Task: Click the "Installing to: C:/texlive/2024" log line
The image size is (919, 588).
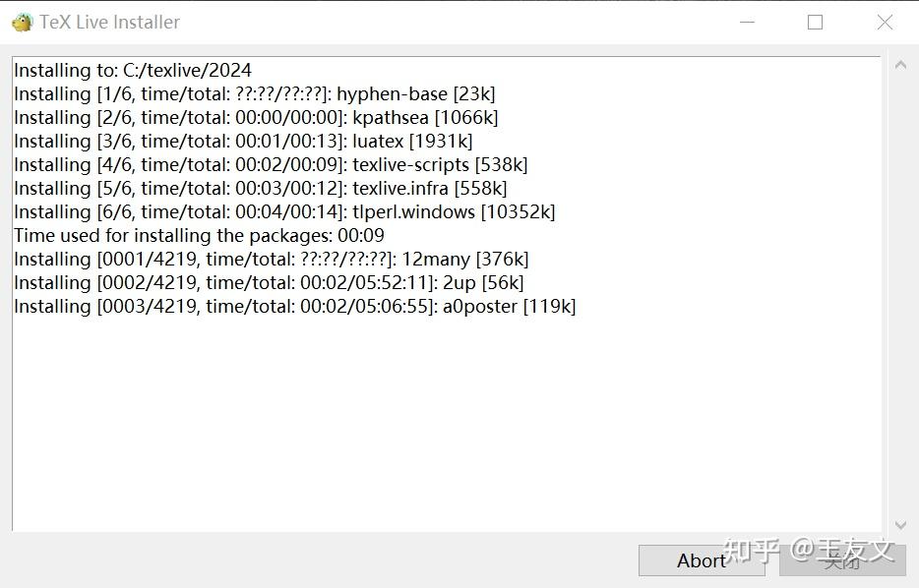Action: pyautogui.click(x=133, y=71)
